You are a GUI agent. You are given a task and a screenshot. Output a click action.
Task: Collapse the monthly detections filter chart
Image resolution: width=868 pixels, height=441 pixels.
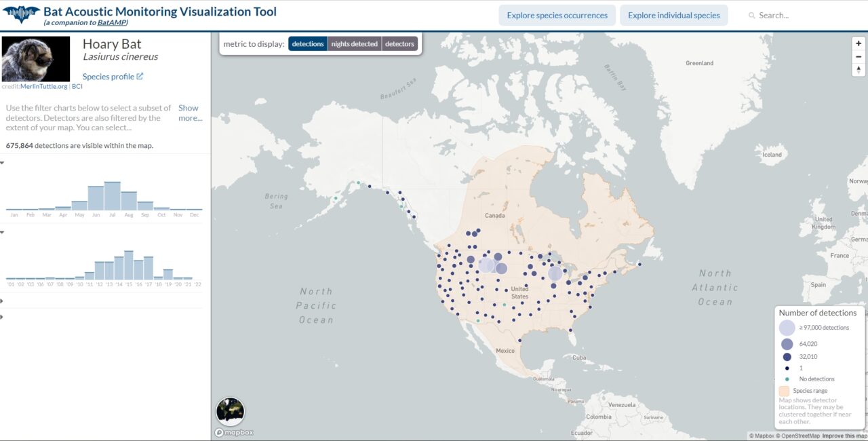click(x=3, y=162)
